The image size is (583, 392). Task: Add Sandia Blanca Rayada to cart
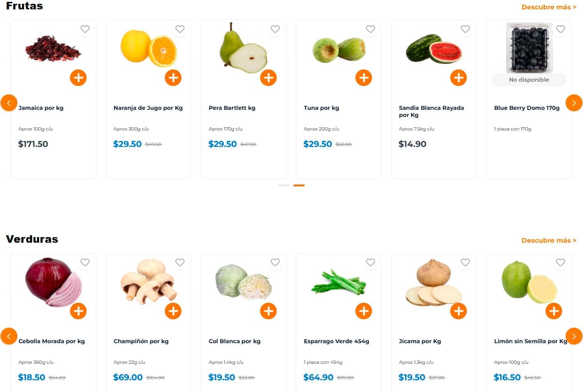pos(459,77)
